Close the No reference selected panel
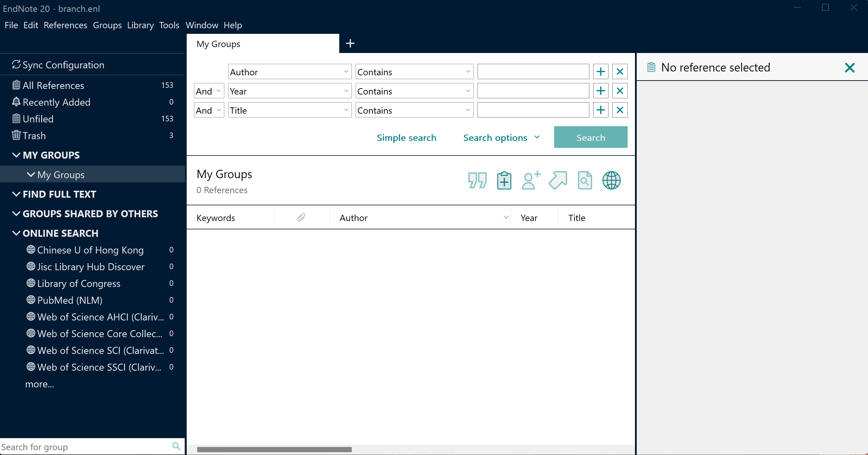This screenshot has width=868, height=455. (850, 68)
